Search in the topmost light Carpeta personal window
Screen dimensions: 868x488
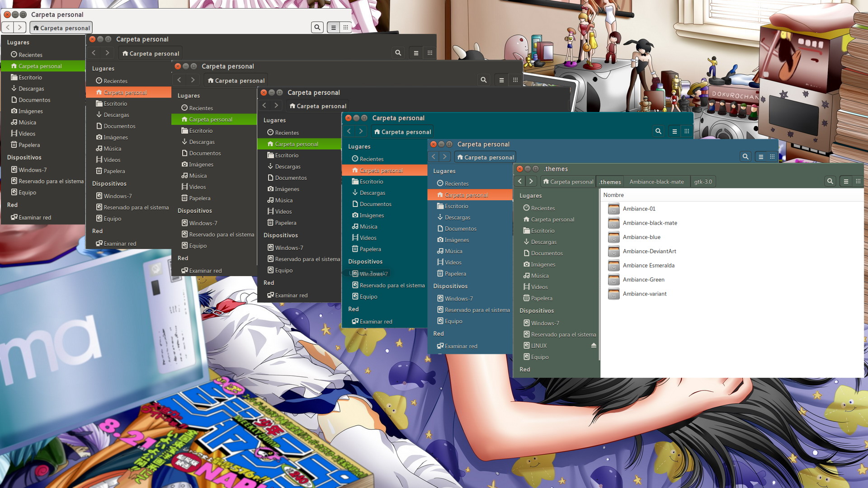(317, 28)
